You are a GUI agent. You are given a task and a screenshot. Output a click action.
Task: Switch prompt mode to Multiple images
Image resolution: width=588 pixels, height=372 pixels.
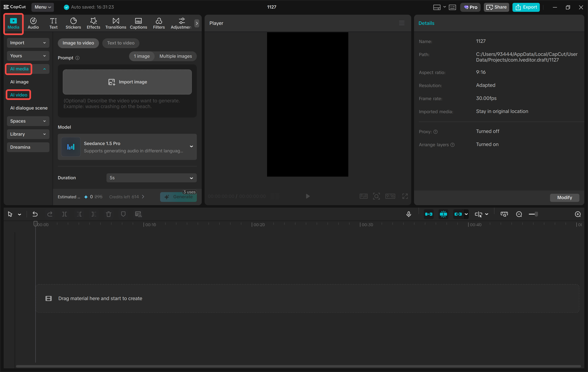coord(176,56)
